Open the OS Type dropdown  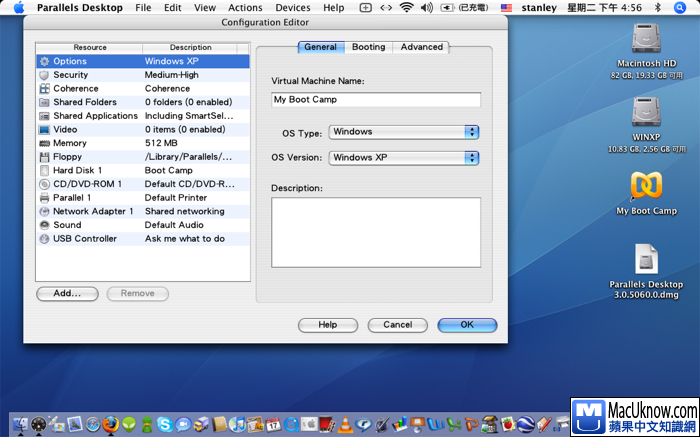[x=404, y=132]
